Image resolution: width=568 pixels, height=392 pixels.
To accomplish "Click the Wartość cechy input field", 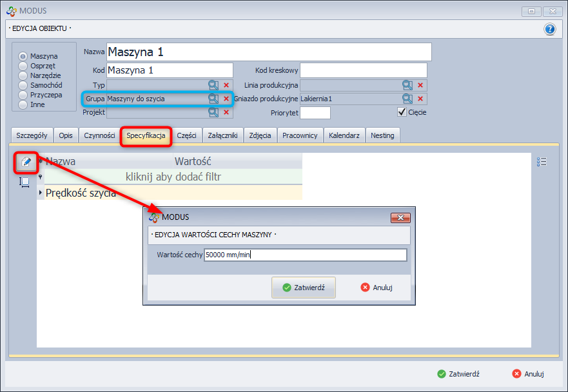I will 306,255.
